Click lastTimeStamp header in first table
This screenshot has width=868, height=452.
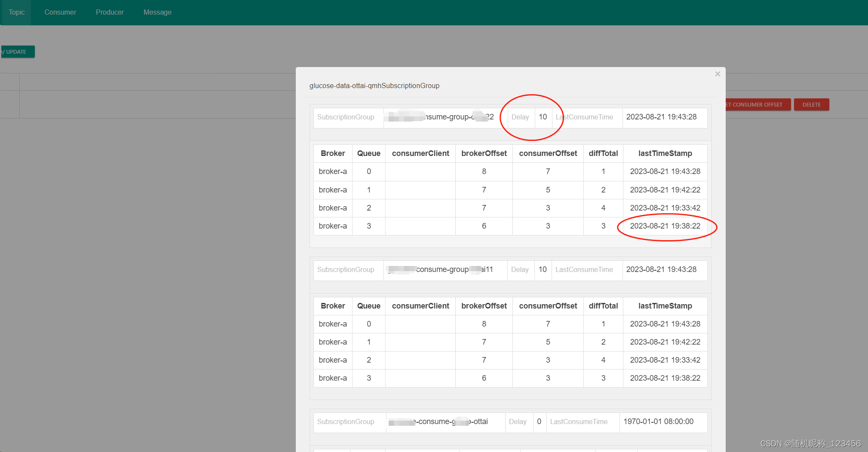tap(665, 153)
